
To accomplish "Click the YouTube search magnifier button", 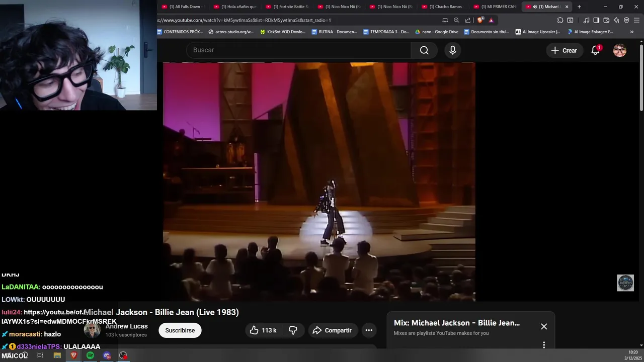I will click(x=424, y=50).
